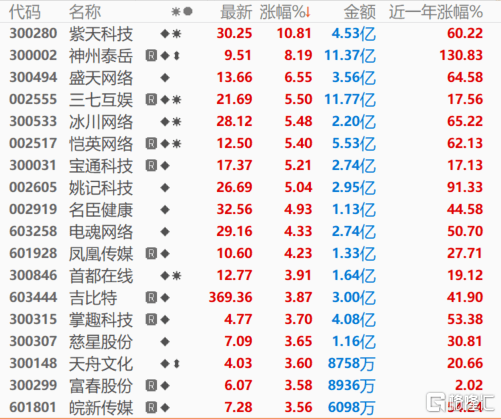Open stock code 300533 冰川网络

(33, 122)
